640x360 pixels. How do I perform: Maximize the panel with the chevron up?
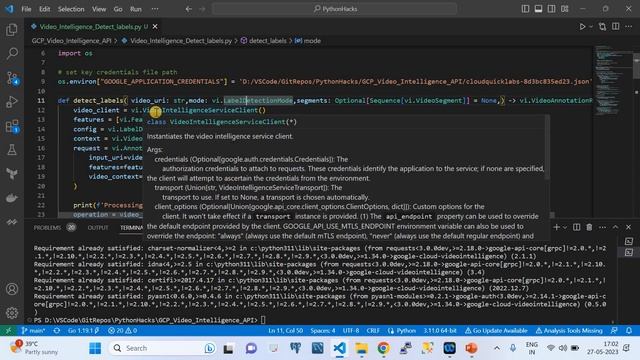coord(616,227)
